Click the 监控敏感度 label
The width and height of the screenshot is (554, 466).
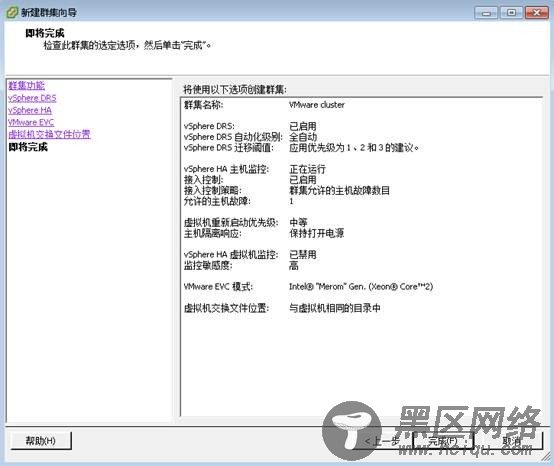pos(208,265)
